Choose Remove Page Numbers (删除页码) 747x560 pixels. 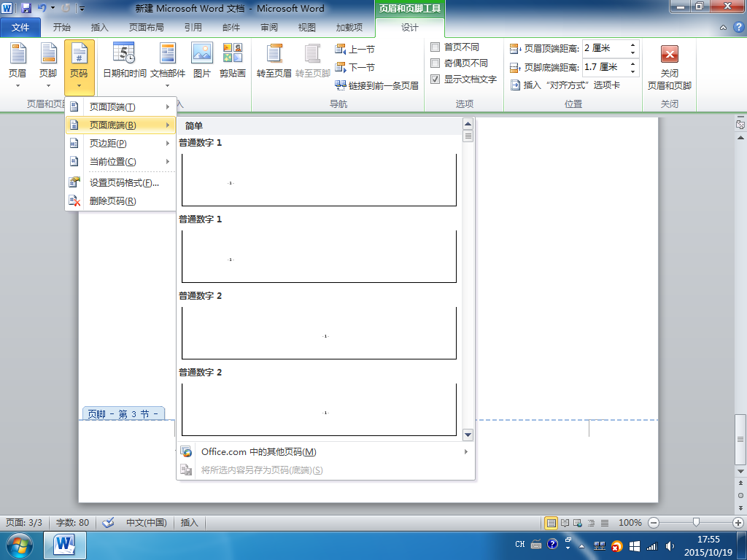(120, 201)
